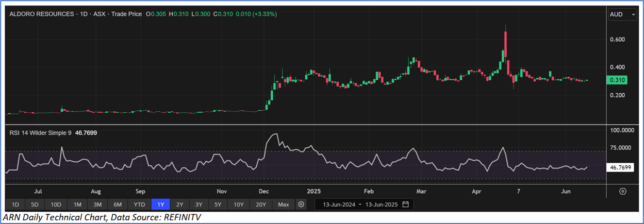Open the range settings gear icon

[x=301, y=204]
